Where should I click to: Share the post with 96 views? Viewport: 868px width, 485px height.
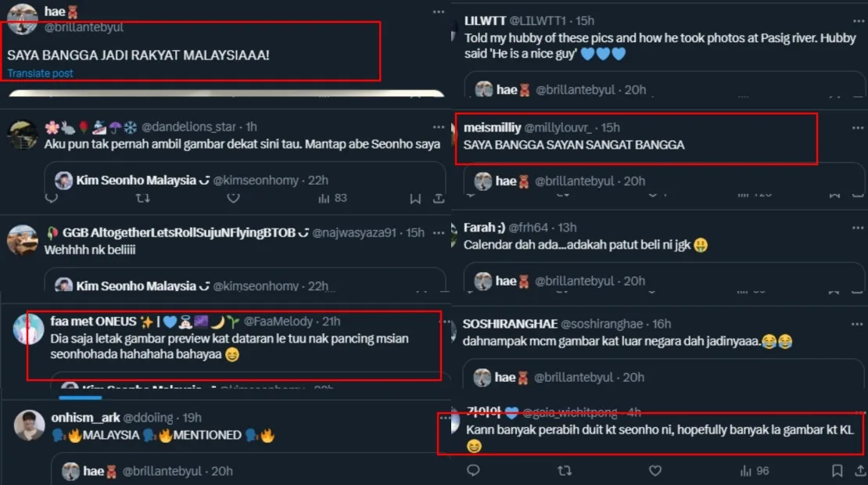(x=859, y=470)
